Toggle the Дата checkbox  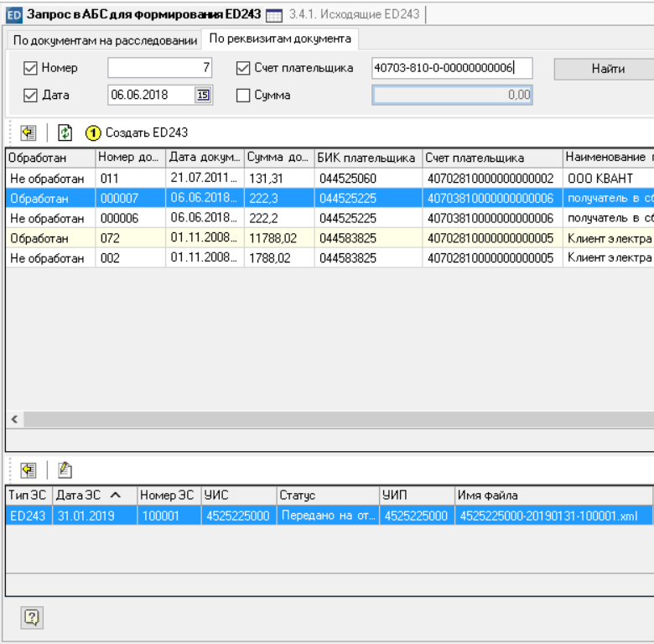tap(31, 96)
